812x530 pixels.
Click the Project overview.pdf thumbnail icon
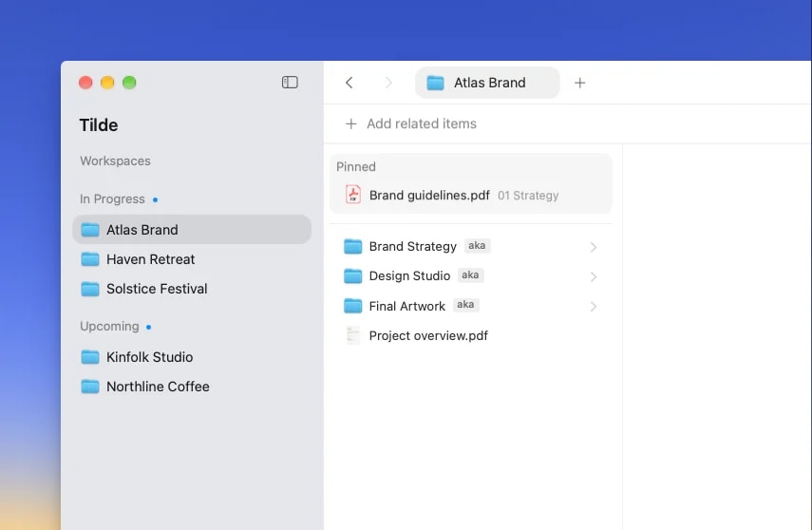[352, 335]
